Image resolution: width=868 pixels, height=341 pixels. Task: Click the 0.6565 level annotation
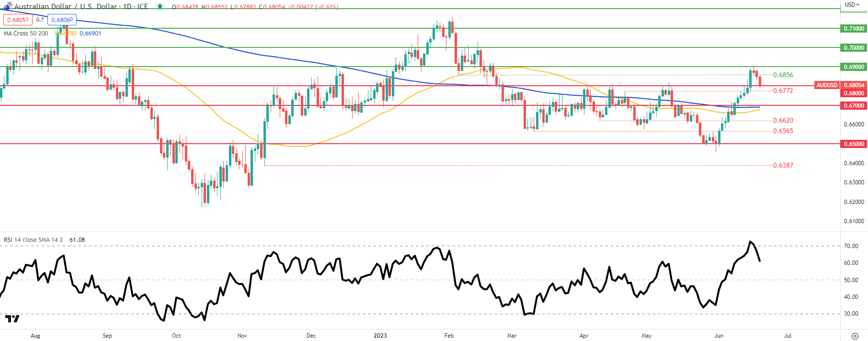(783, 131)
